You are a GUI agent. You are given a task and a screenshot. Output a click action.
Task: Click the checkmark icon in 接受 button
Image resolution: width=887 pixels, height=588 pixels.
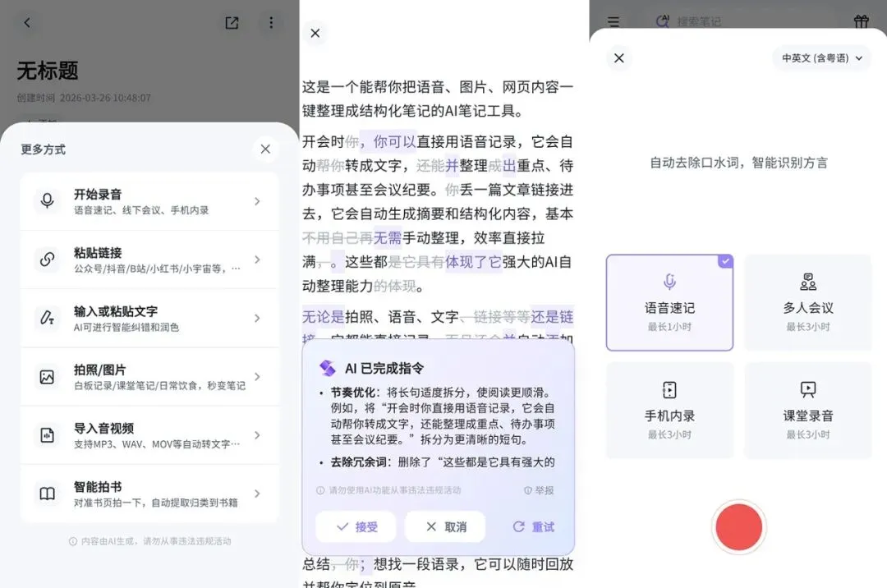342,527
